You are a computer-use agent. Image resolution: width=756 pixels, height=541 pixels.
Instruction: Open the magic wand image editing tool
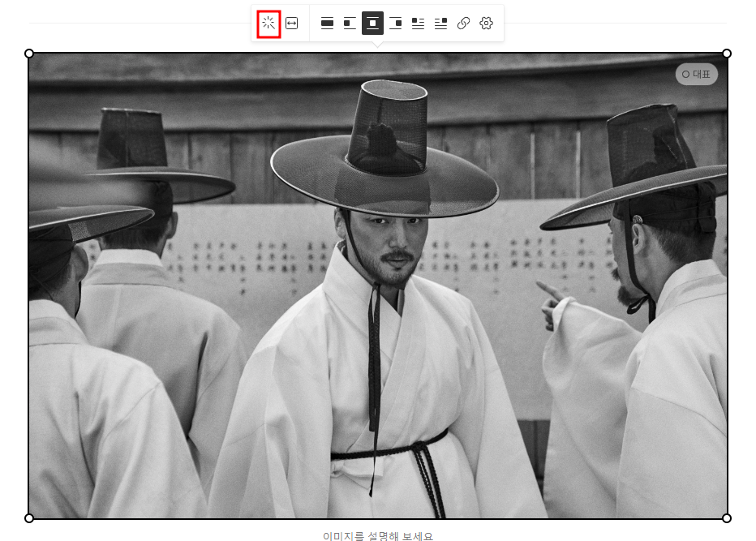coord(268,24)
